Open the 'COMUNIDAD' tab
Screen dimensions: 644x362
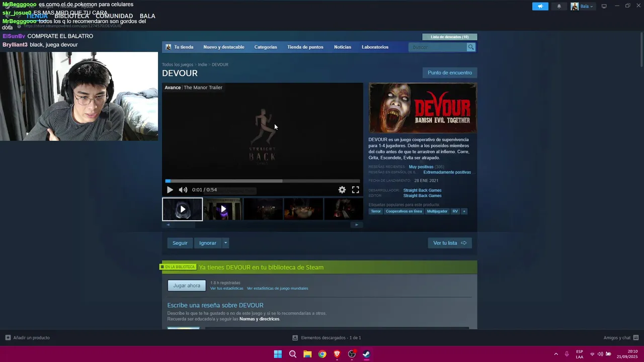(114, 16)
